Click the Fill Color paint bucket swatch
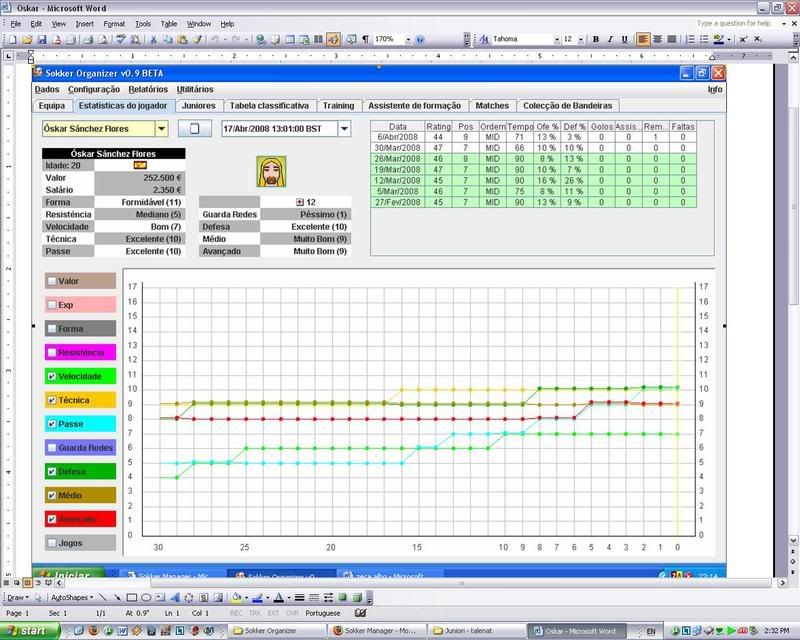The width and height of the screenshot is (800, 640). 236,597
